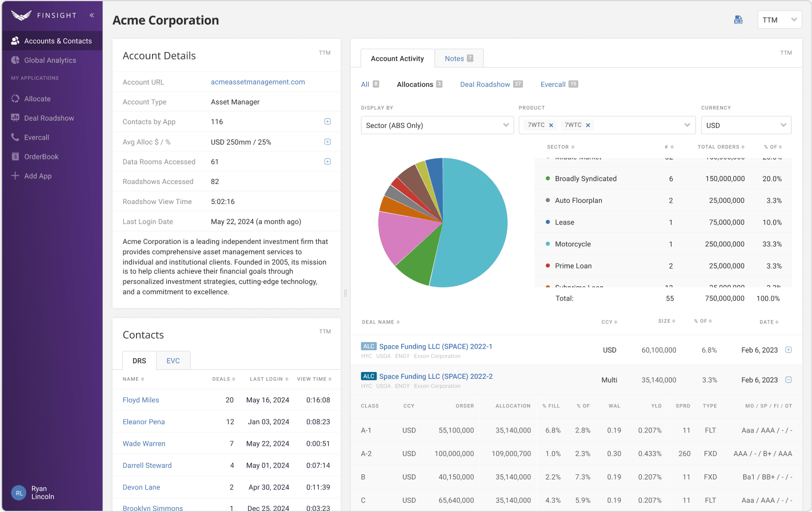Remove the first 7WTC product tag
Viewport: 812px width, 512px height.
pos(551,125)
